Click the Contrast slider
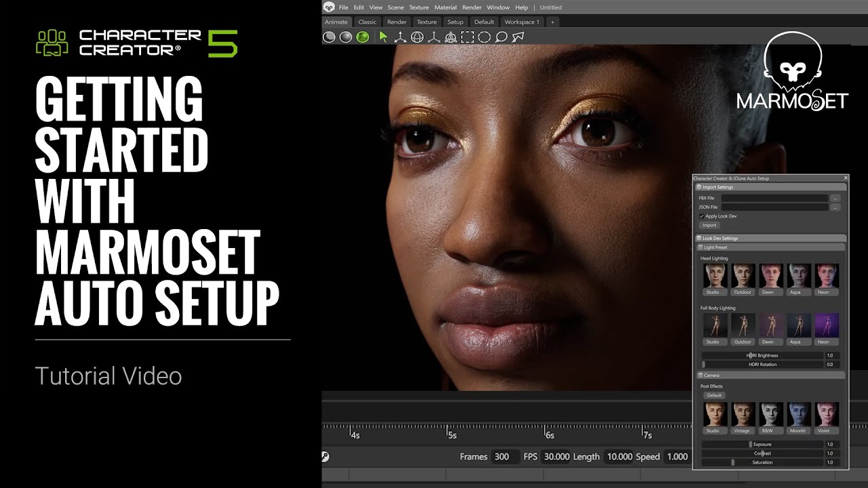Image resolution: width=868 pixels, height=488 pixels. [762, 453]
